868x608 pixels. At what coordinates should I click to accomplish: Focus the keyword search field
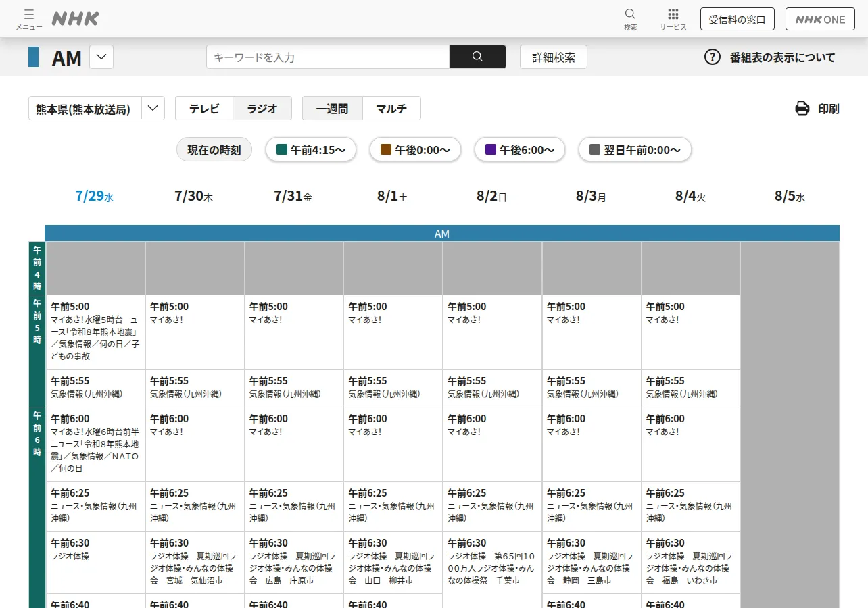click(328, 57)
